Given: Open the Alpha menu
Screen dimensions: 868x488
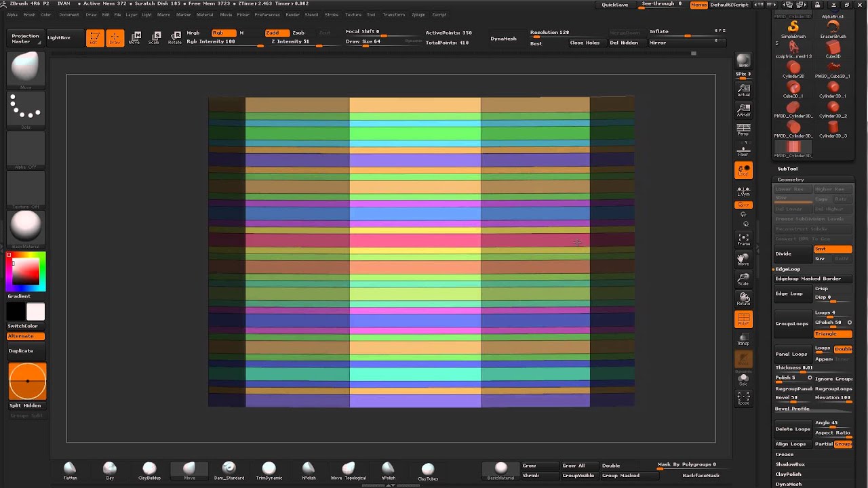Looking at the screenshot, I should pos(12,14).
